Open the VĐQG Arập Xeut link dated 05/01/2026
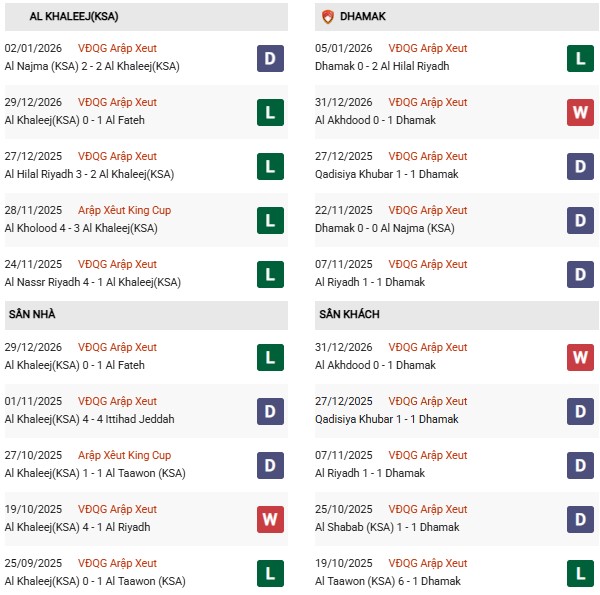 (427, 48)
